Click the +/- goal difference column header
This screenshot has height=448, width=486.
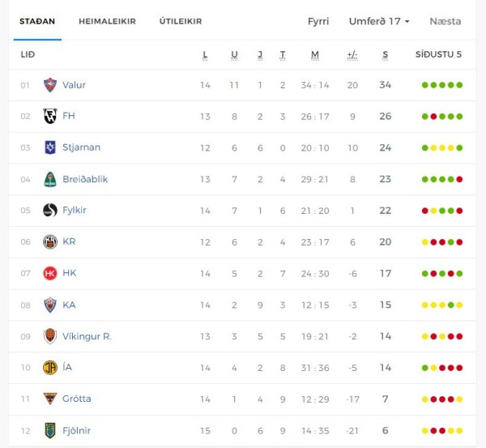pyautogui.click(x=352, y=55)
